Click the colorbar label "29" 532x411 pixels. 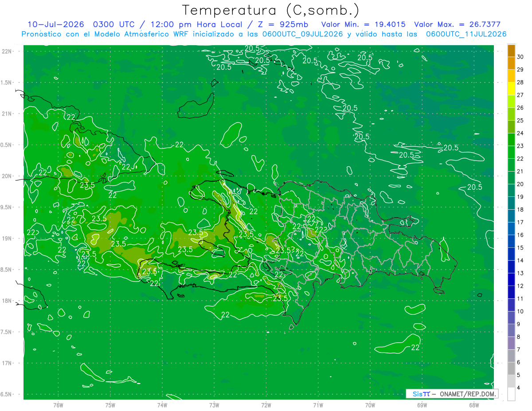[x=520, y=70]
